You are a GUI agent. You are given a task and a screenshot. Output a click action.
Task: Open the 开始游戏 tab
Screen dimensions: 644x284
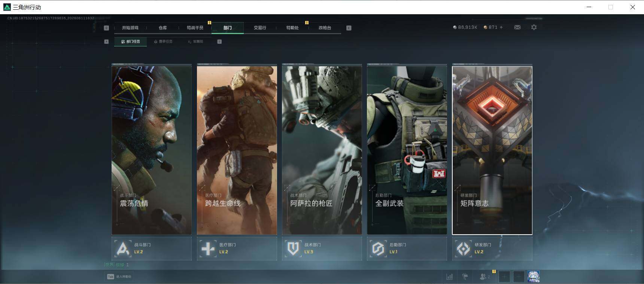130,28
